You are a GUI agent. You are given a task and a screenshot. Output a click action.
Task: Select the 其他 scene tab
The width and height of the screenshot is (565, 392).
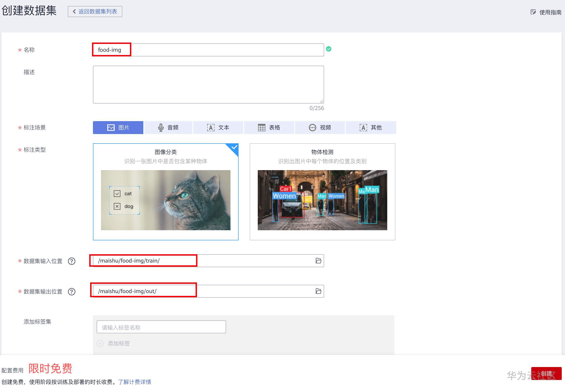371,128
